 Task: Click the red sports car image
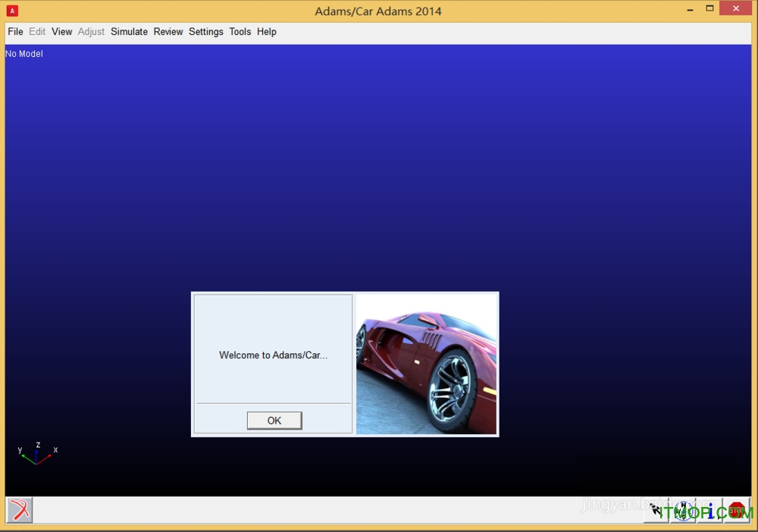pos(426,365)
